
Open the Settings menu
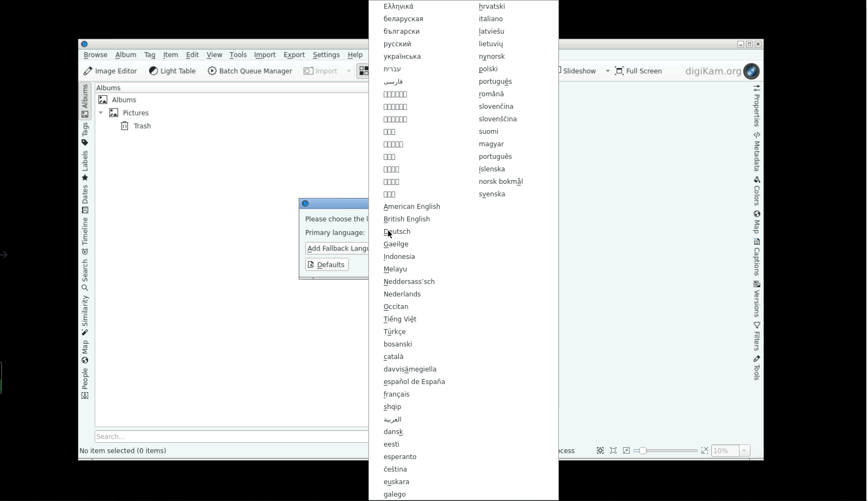pos(326,55)
